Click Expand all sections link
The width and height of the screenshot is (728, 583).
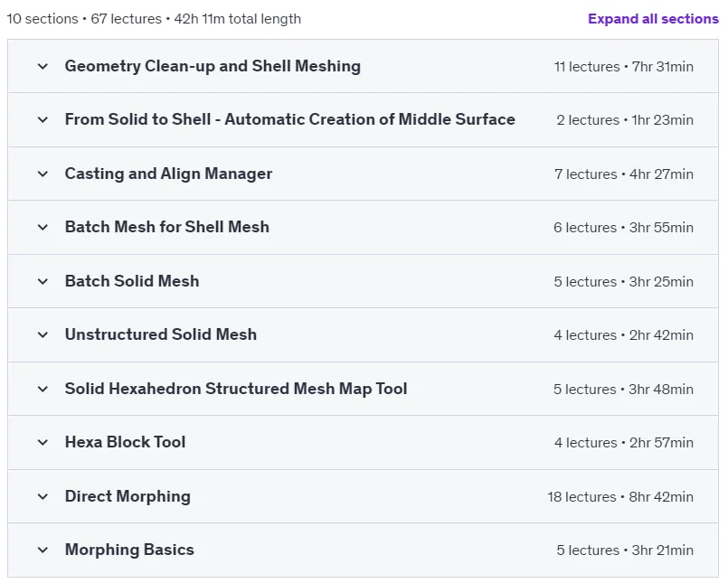(x=653, y=19)
